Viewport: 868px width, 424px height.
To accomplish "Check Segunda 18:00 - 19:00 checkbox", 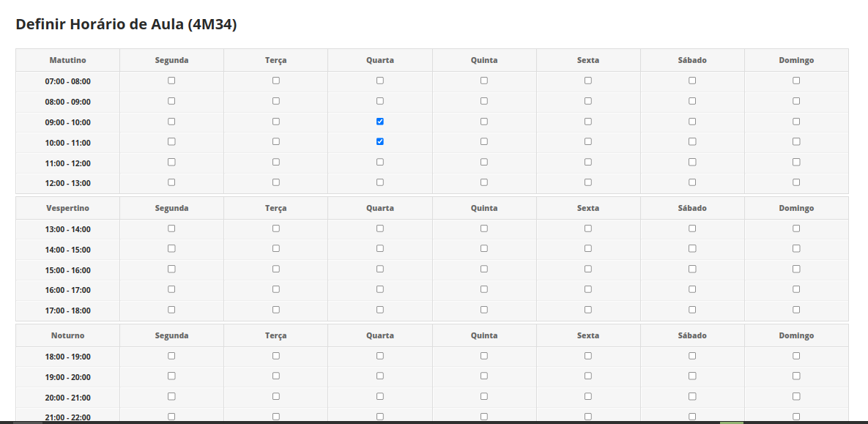I will coord(171,356).
